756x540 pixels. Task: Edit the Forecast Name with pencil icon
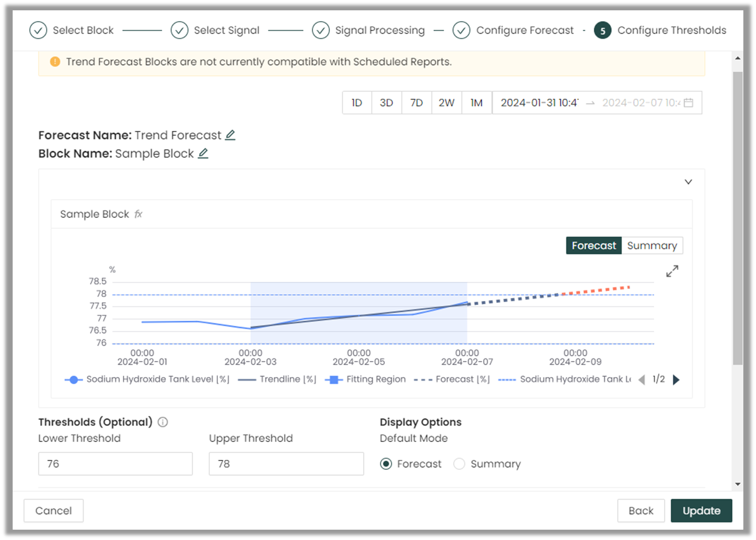[230, 135]
